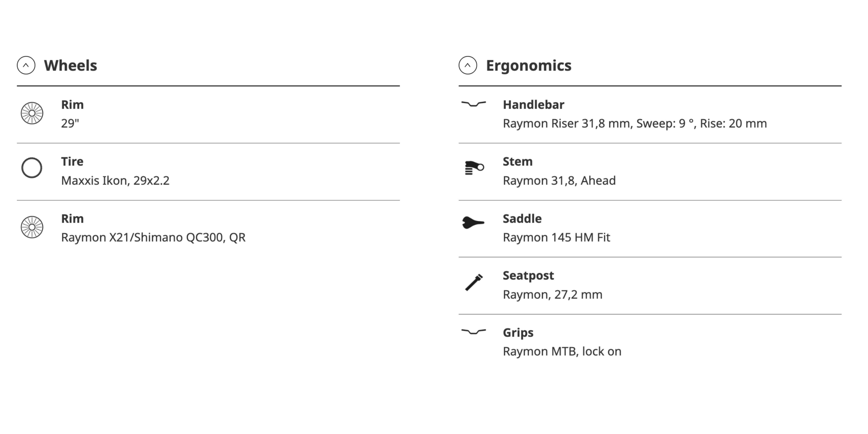Click the Raymon X21/Shimano QC300, QR text

[153, 237]
